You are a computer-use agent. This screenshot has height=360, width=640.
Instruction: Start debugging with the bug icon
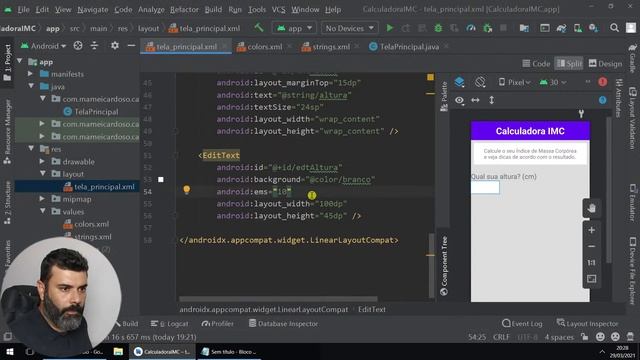coord(438,28)
